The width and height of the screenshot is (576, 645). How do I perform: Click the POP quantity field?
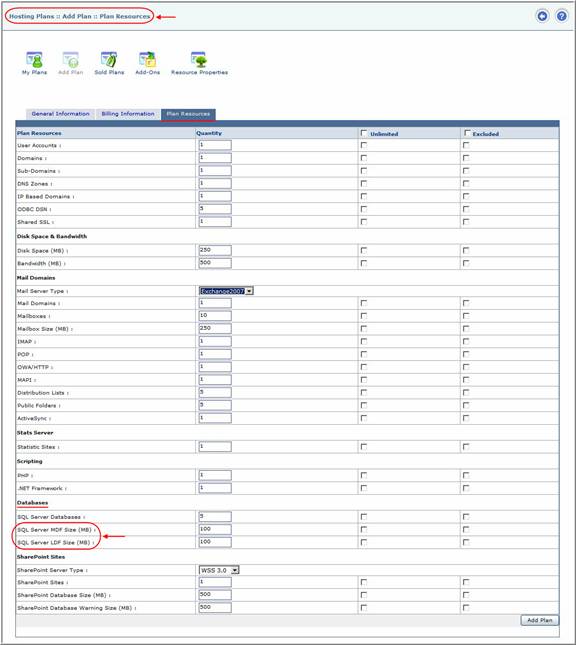tap(215, 354)
